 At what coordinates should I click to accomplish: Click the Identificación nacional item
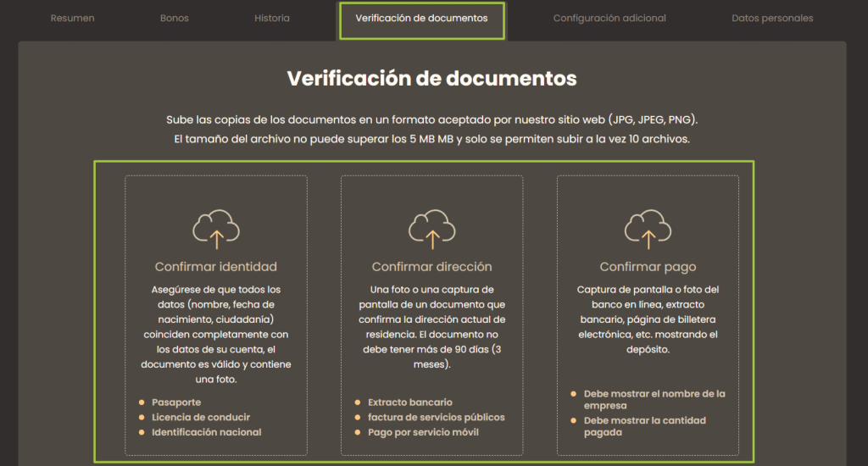206,432
